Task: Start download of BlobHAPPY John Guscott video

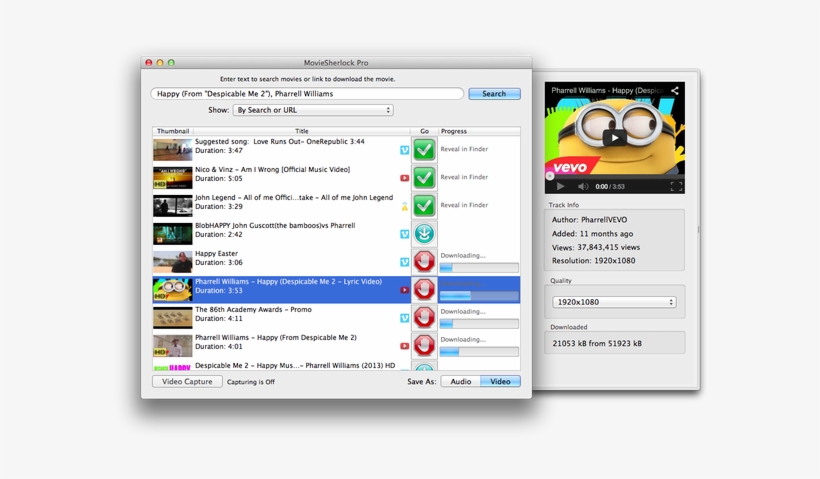Action: point(424,234)
